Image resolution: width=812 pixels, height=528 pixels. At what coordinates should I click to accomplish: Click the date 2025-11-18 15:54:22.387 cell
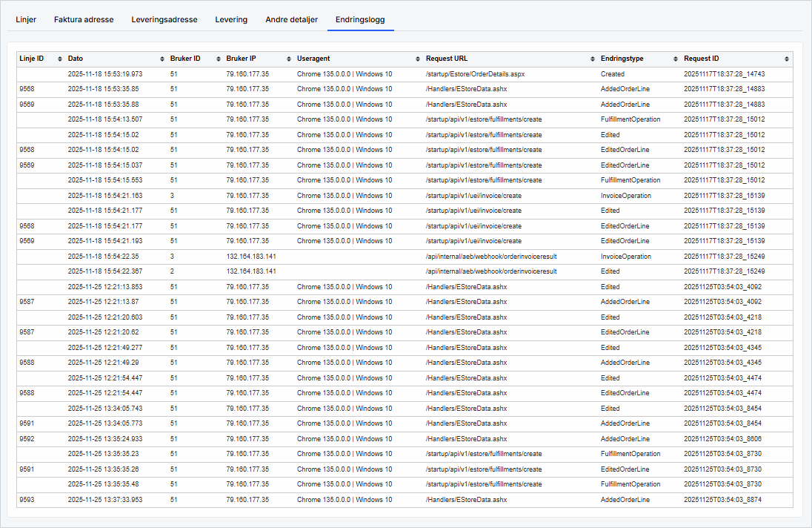(104, 271)
